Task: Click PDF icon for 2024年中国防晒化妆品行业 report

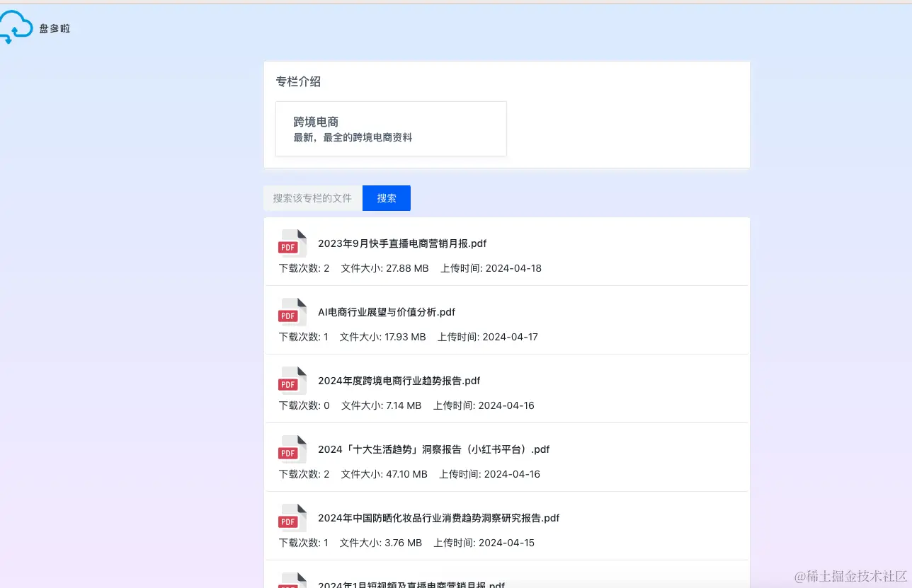Action: coord(292,518)
